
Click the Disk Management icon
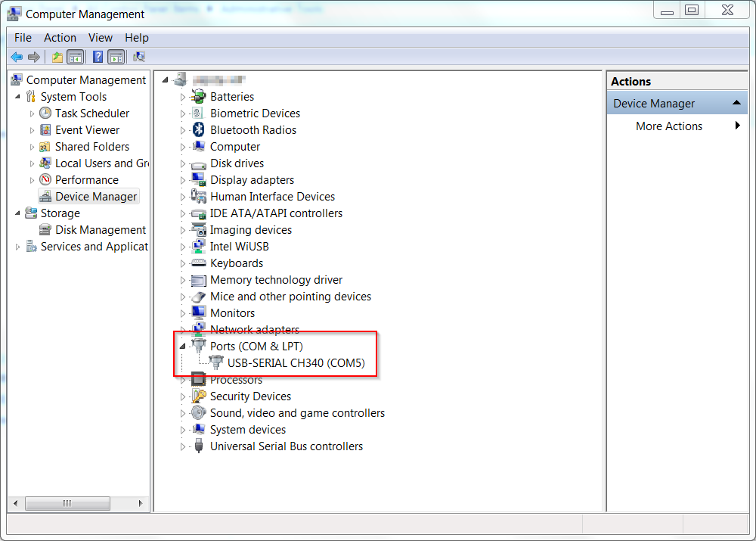[x=45, y=230]
